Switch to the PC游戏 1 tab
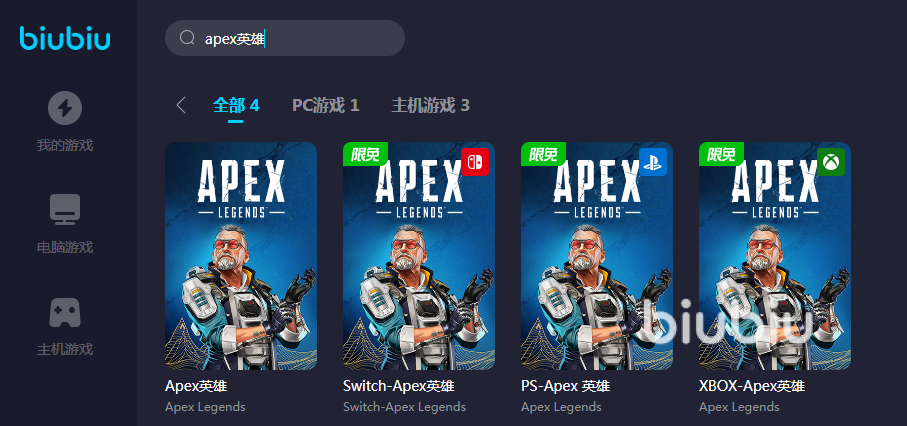Viewport: 907px width, 426px height. point(326,105)
